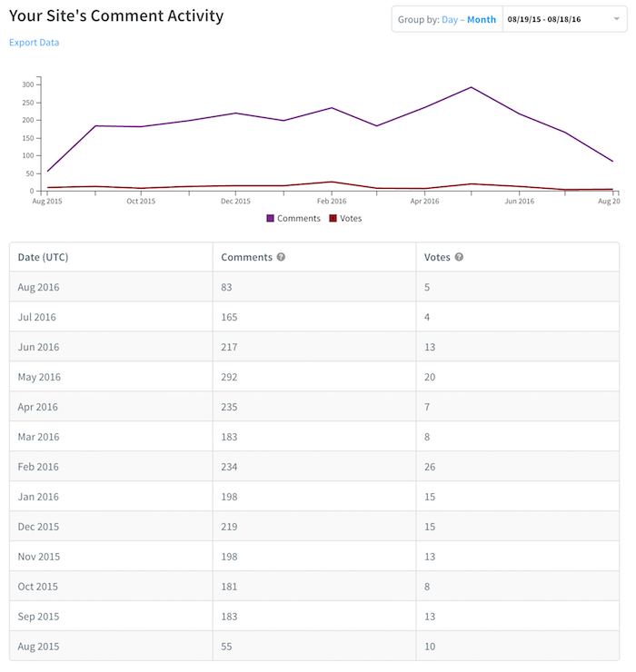Group the data by Day

[x=450, y=20]
